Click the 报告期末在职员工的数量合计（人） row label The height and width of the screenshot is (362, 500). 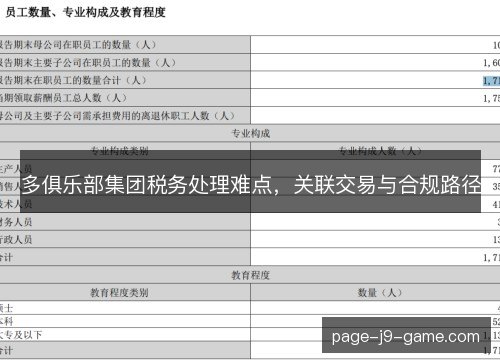tap(73, 80)
